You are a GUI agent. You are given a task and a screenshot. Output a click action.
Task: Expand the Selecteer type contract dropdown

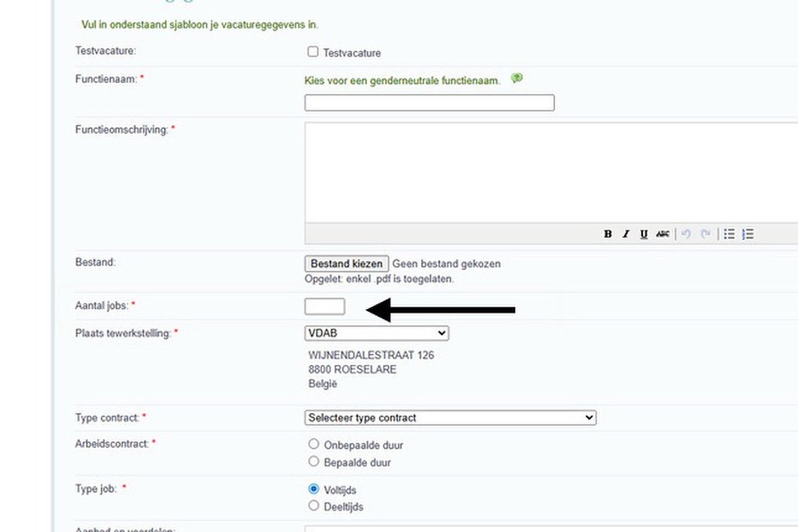(450, 418)
